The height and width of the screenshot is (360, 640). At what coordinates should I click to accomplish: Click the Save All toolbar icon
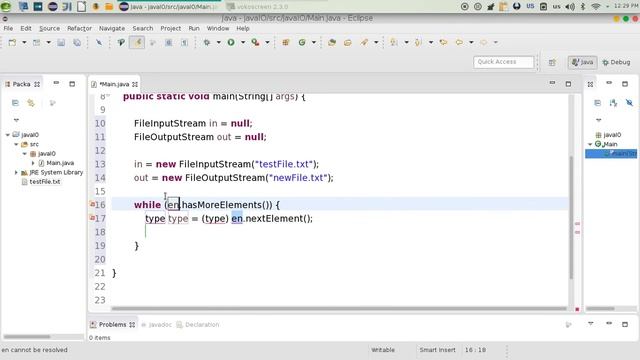click(x=77, y=42)
